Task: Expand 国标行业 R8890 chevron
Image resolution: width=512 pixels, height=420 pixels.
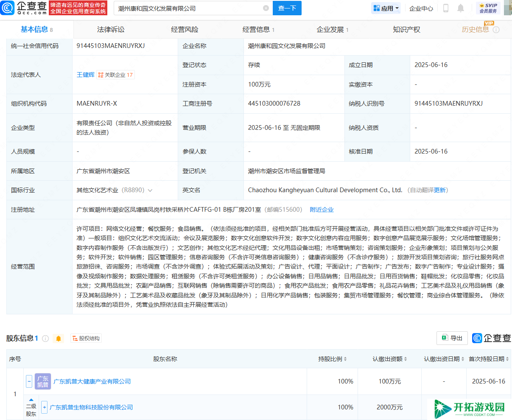Action: [150, 190]
